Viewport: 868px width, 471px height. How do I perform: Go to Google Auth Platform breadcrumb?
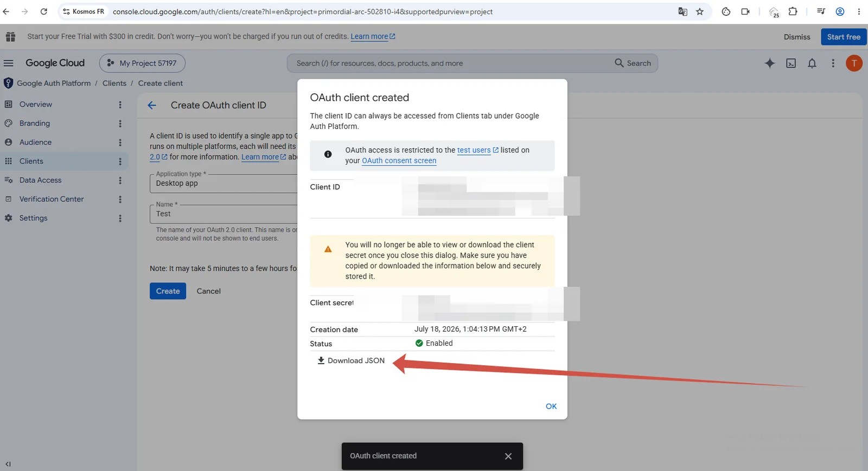tap(54, 83)
